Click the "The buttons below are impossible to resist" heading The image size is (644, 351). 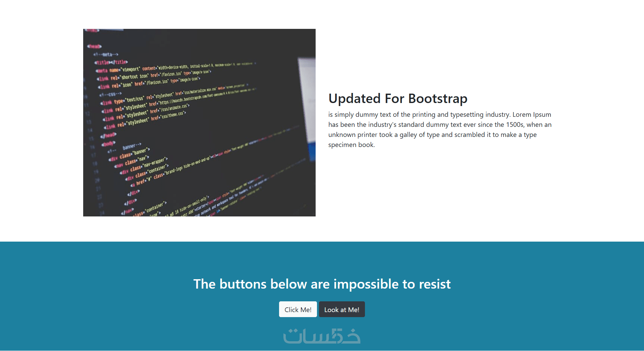point(322,284)
